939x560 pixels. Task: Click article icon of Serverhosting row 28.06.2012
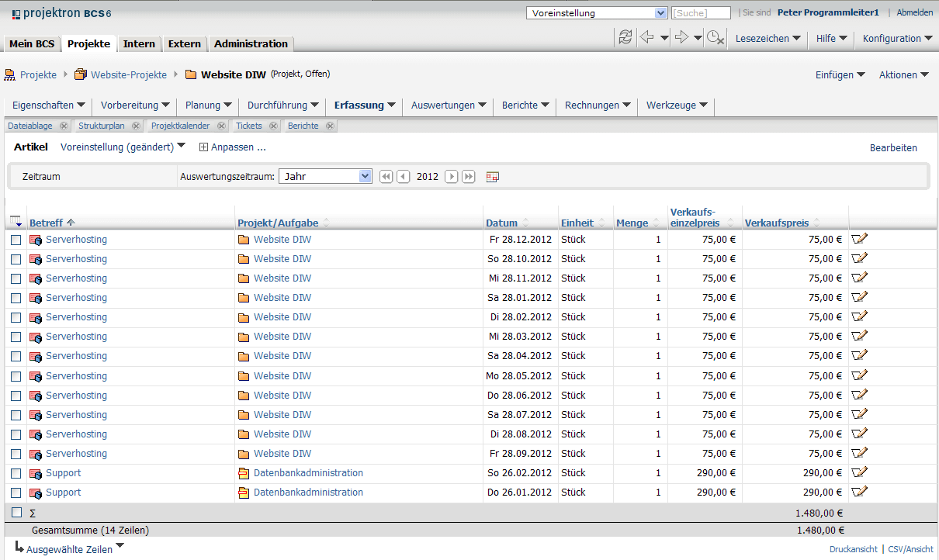pos(36,396)
